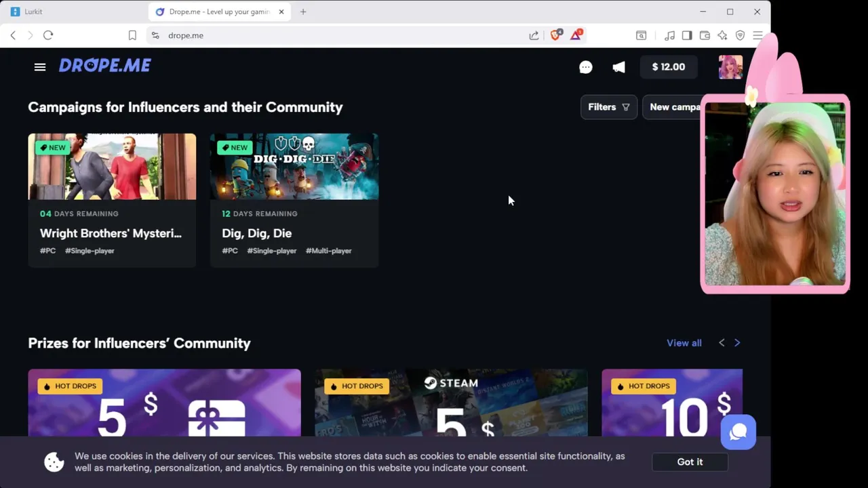Open the browser main menu
Screen dimensions: 868x488
(757, 35)
